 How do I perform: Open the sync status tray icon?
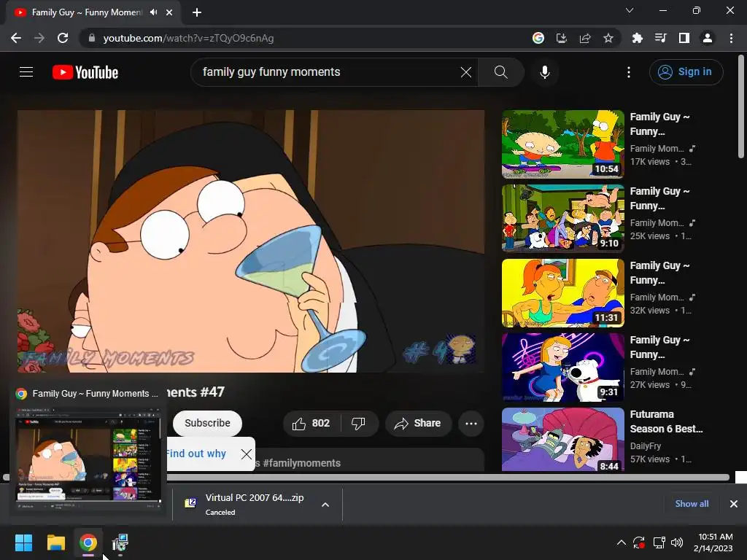tap(639, 542)
